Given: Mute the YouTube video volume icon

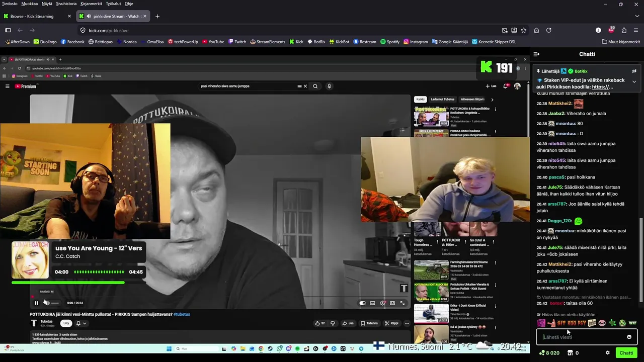Looking at the screenshot, I should 46,303.
